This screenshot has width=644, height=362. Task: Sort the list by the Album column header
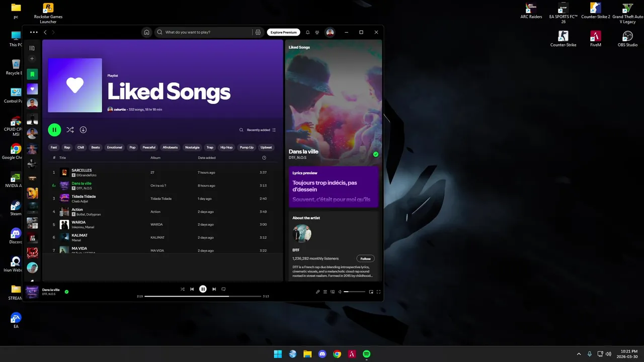coord(155,158)
